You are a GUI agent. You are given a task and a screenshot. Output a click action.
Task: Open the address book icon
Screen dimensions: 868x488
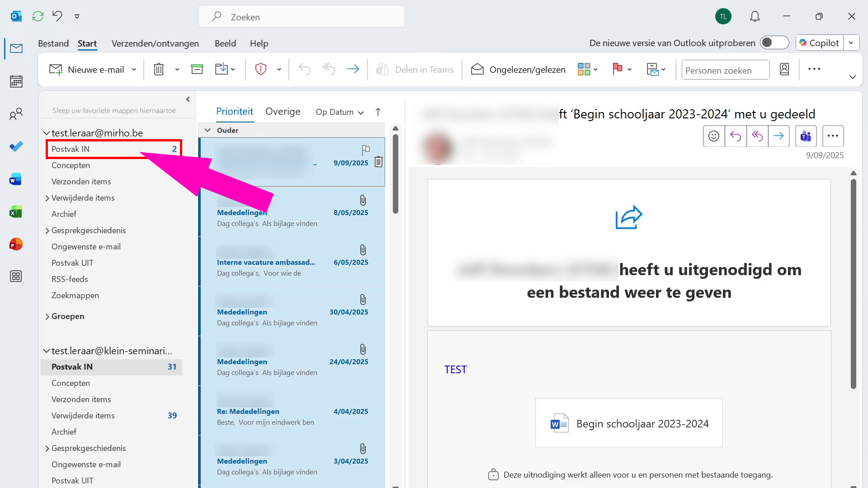(x=784, y=69)
